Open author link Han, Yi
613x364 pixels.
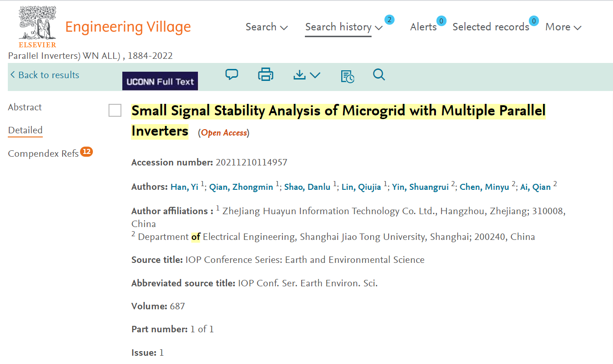click(184, 187)
